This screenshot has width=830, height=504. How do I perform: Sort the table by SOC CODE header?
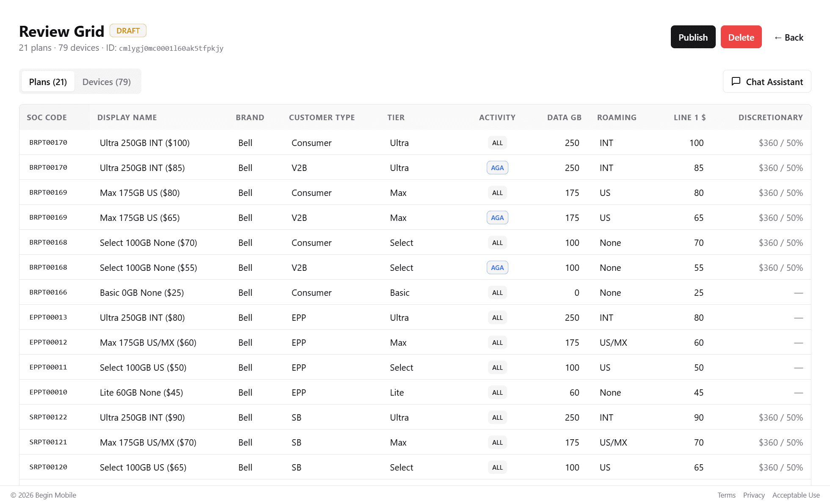click(x=47, y=117)
